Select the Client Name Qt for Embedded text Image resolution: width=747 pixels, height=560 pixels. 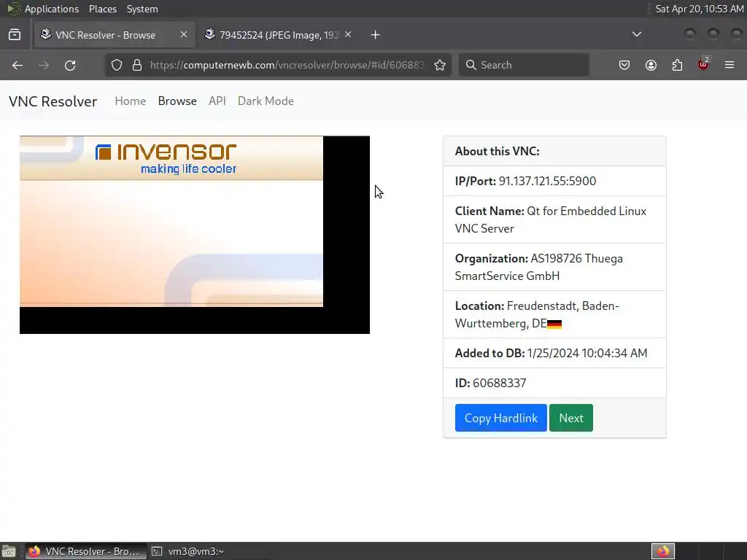[551, 219]
